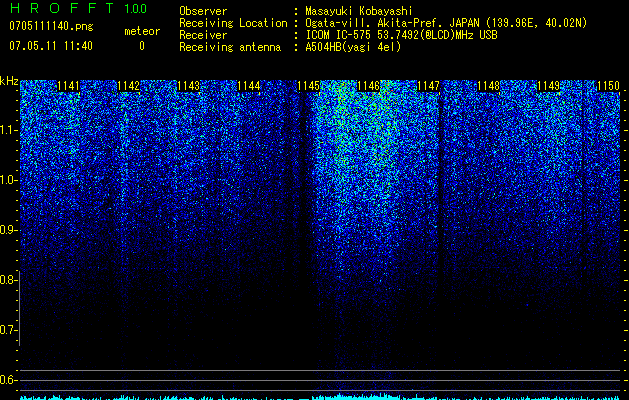Click the filename 0705111140.png

tap(51, 26)
